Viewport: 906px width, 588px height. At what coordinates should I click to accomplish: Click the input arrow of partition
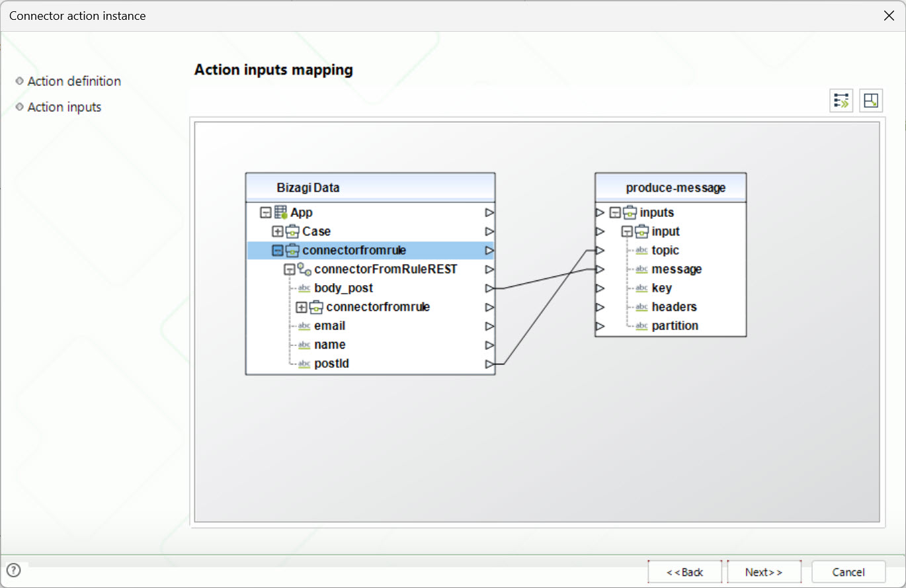click(600, 325)
